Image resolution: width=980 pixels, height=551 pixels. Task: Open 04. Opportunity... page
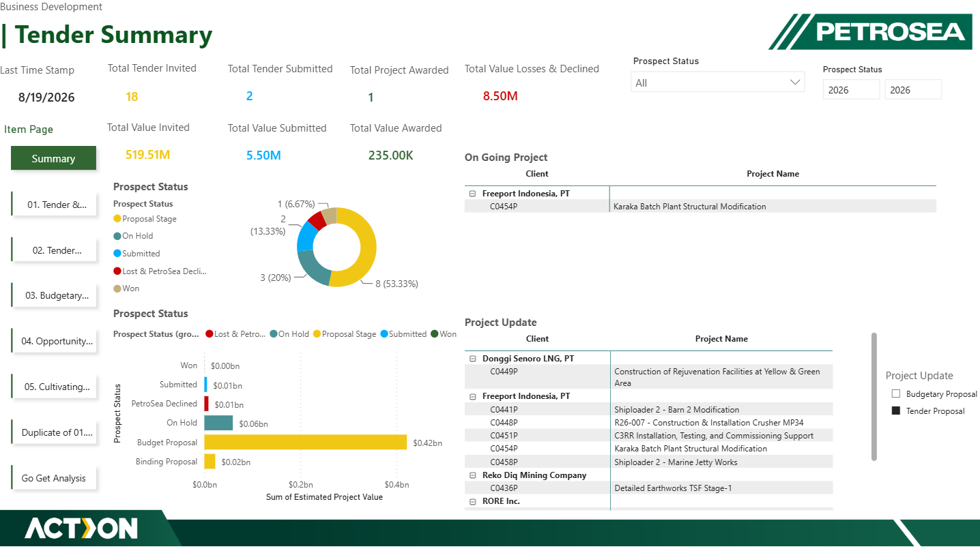click(x=54, y=341)
